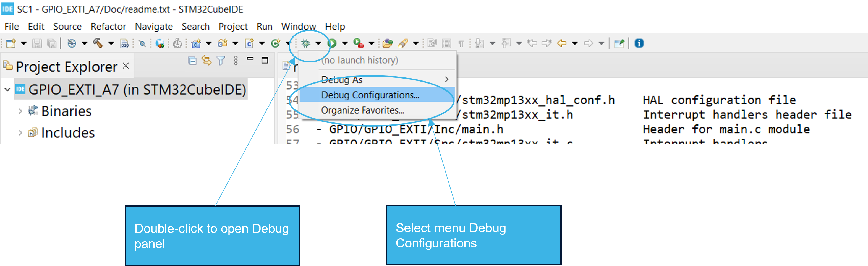Collapse the GPIO_EXTI_A7 project node

(x=7, y=90)
